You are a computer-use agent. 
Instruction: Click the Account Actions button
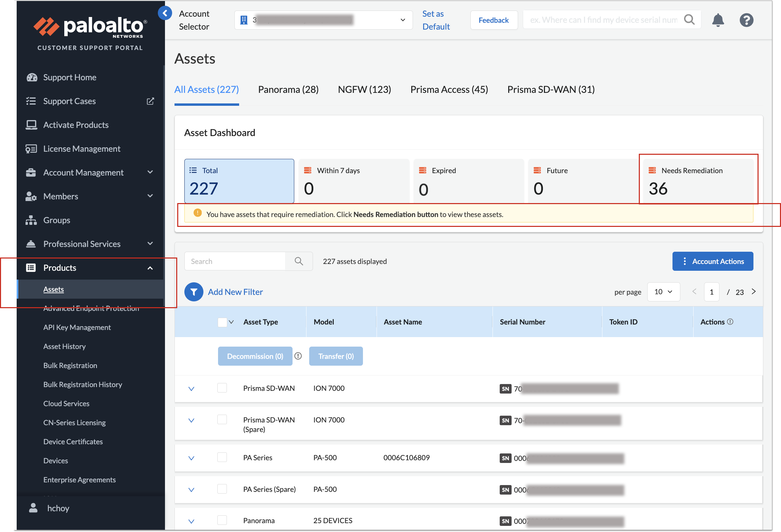click(x=713, y=261)
